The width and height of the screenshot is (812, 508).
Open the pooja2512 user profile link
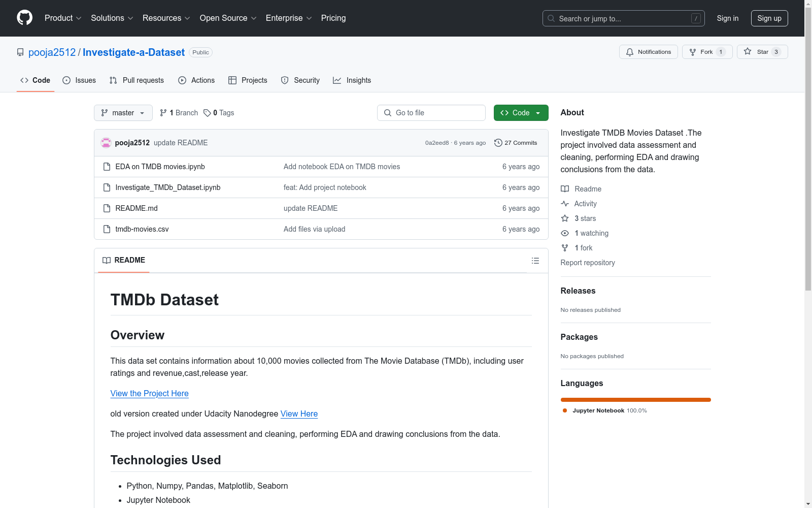pos(52,52)
